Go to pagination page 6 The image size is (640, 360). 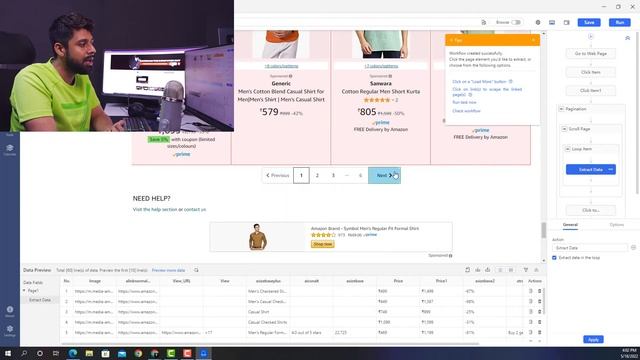pyautogui.click(x=360, y=176)
